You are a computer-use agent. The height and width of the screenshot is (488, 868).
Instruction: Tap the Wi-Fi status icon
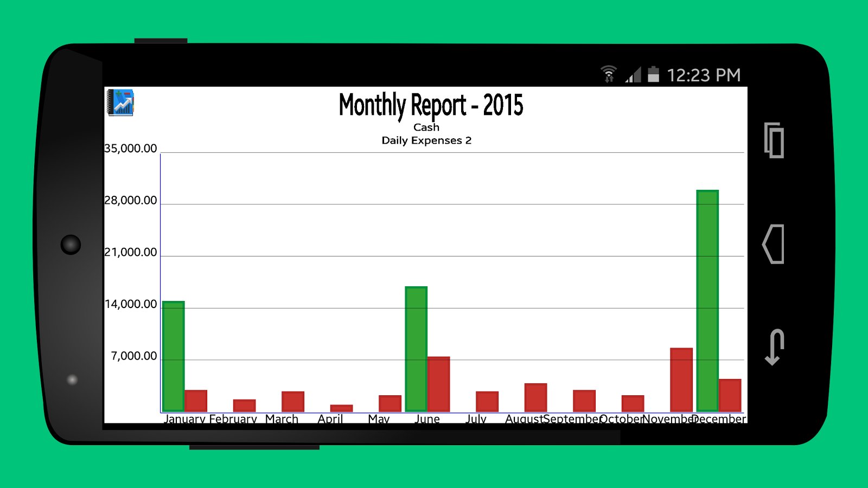[x=609, y=74]
